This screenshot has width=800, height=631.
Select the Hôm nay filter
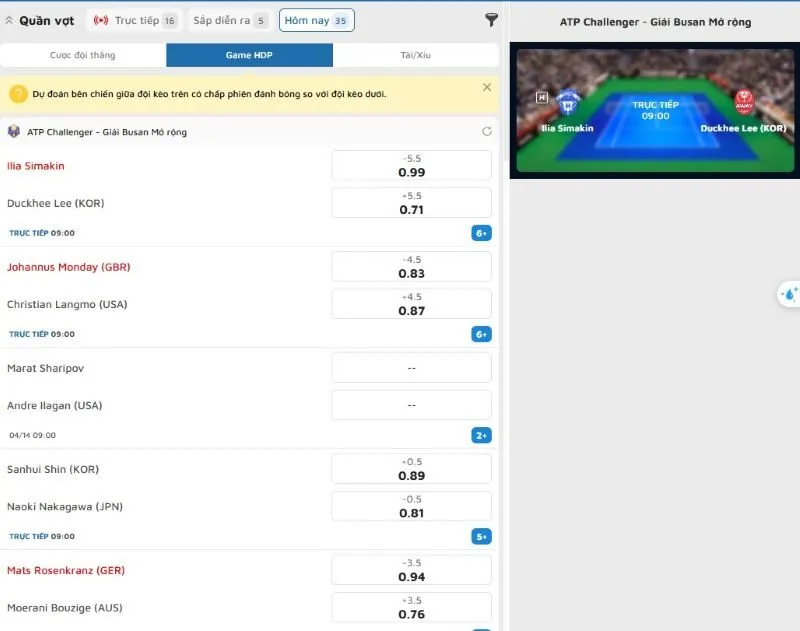[x=315, y=20]
